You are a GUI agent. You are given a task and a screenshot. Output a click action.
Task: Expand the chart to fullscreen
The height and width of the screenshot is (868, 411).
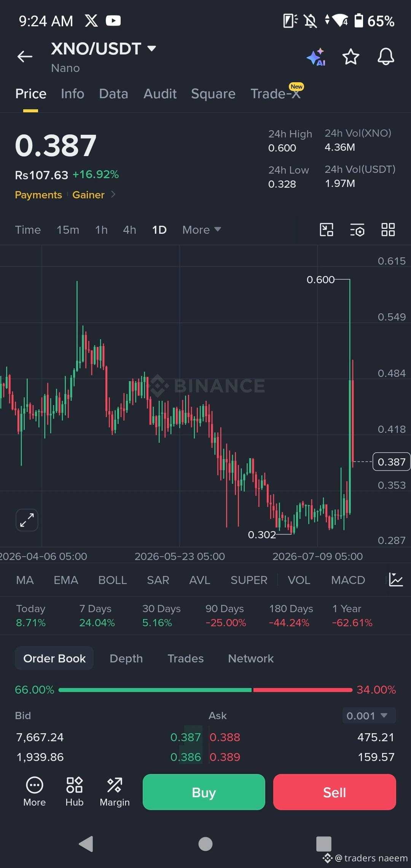[27, 520]
